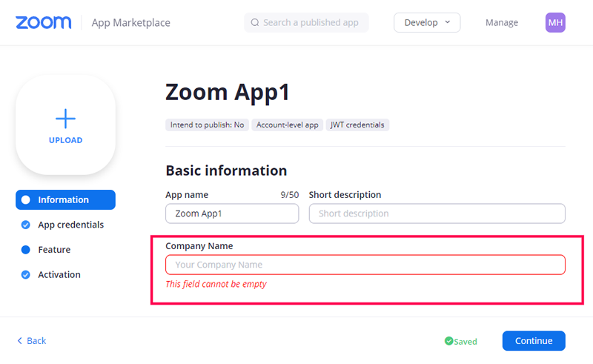Select the Activation step label
593x364 pixels.
(59, 275)
